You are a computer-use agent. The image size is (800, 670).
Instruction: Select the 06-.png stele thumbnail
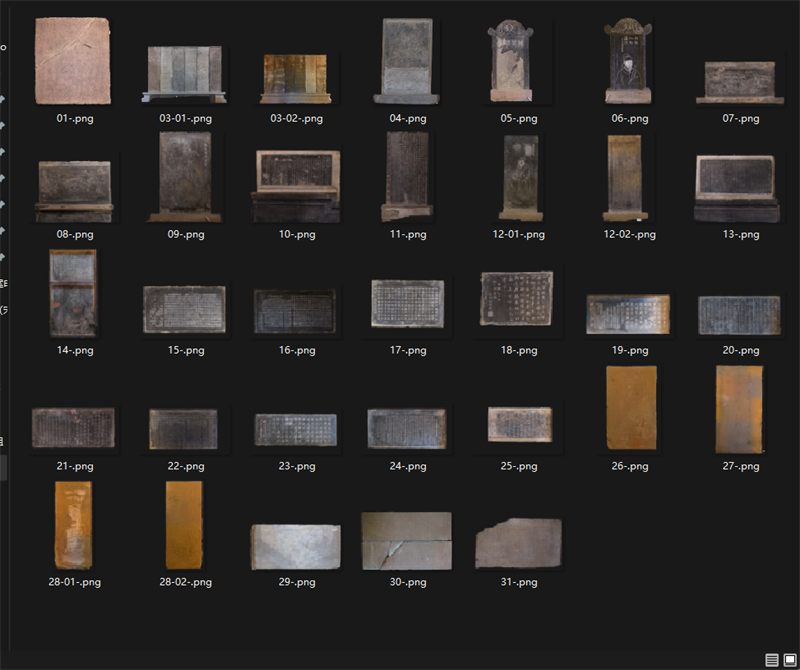coord(628,61)
